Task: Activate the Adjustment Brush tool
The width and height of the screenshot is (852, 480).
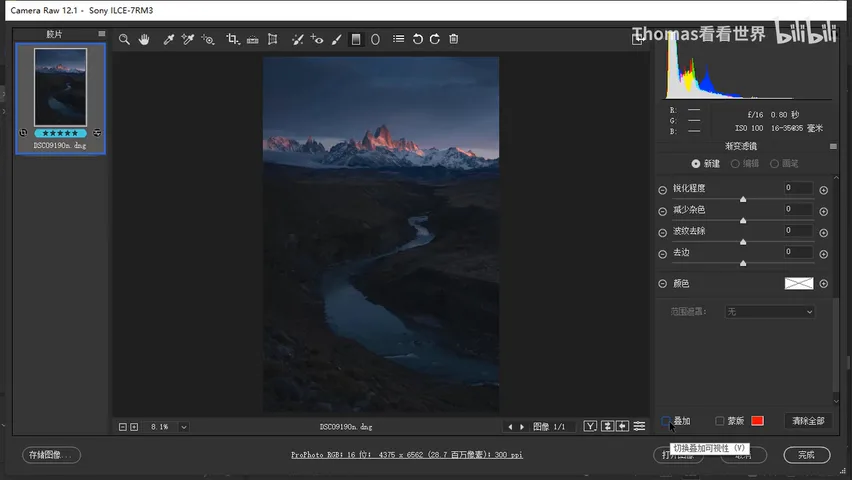Action: pyautogui.click(x=336, y=39)
